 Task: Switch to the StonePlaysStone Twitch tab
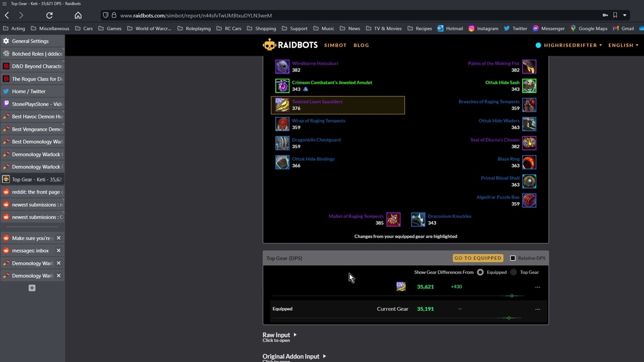tap(32, 104)
